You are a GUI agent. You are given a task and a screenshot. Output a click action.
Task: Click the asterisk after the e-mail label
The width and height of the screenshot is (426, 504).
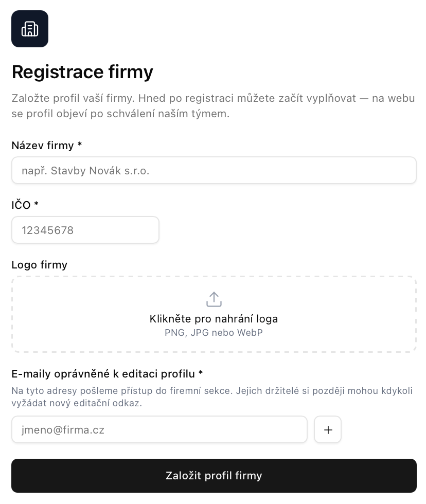[201, 373]
